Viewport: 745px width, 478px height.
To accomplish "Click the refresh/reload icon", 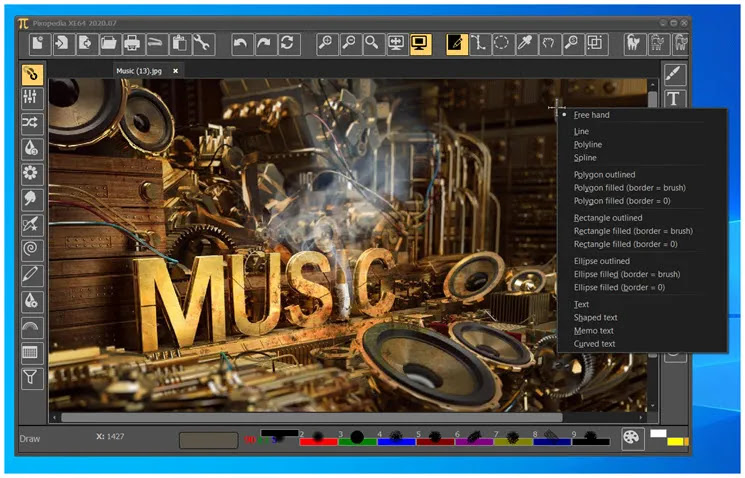I will 288,44.
